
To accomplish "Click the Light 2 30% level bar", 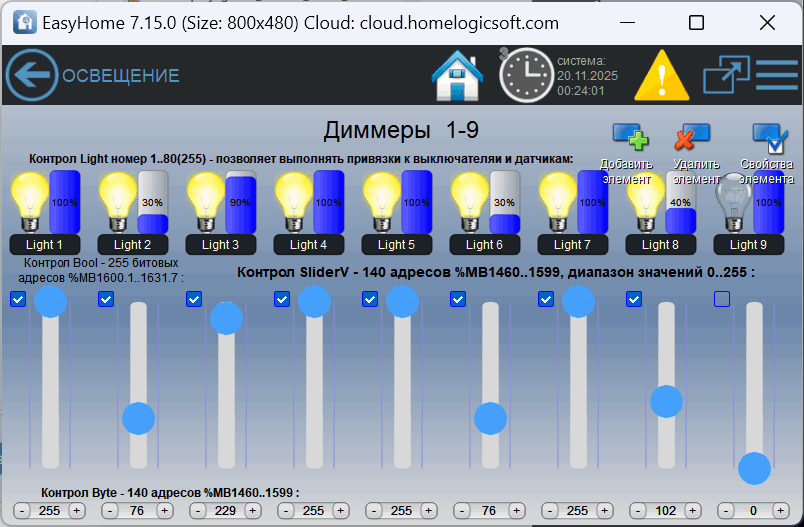I will (152, 203).
